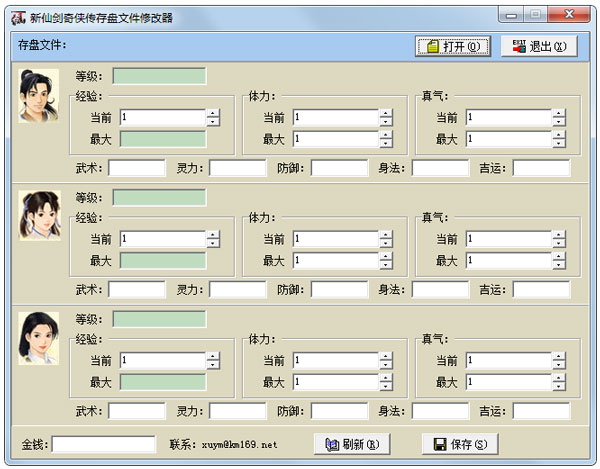This screenshot has height=469, width=600.
Task: Click second character's 经验 当前 field
Action: (x=163, y=239)
